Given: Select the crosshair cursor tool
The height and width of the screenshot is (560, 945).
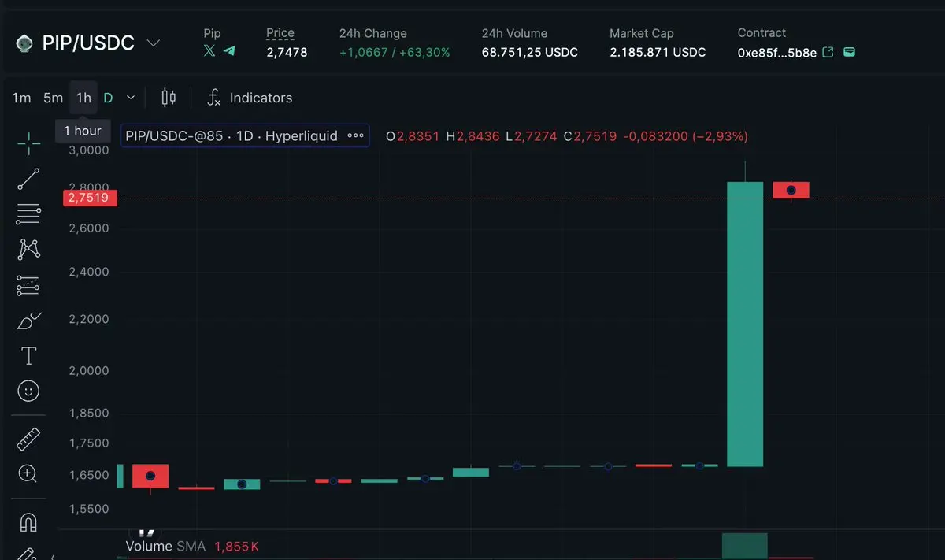Looking at the screenshot, I should click(28, 143).
